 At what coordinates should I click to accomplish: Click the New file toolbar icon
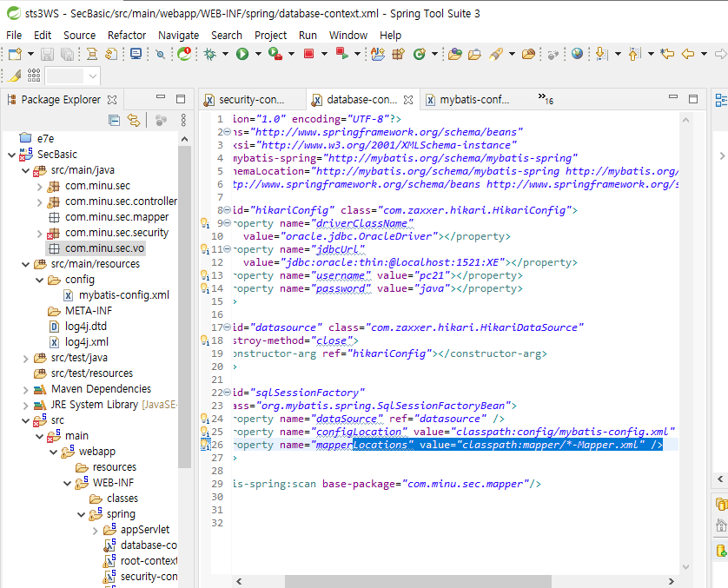pos(15,55)
